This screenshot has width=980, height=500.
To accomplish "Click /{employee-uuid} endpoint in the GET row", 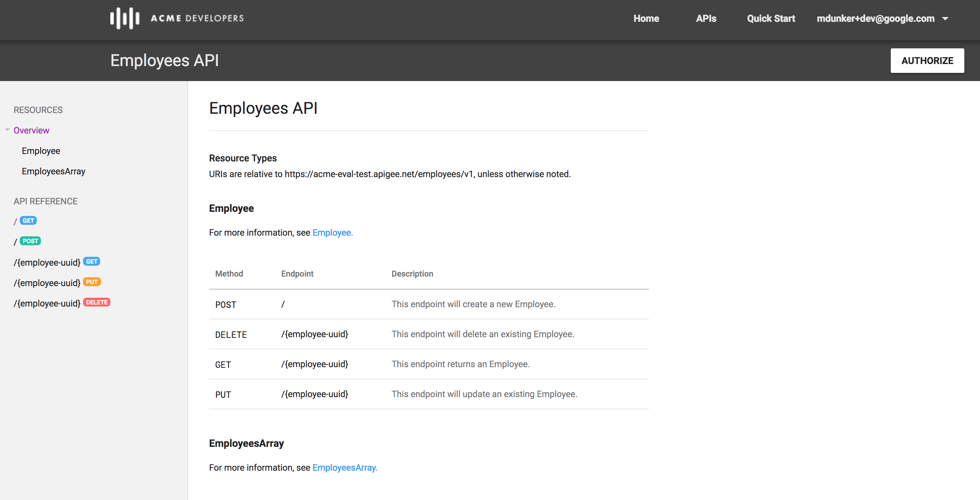I will [315, 364].
